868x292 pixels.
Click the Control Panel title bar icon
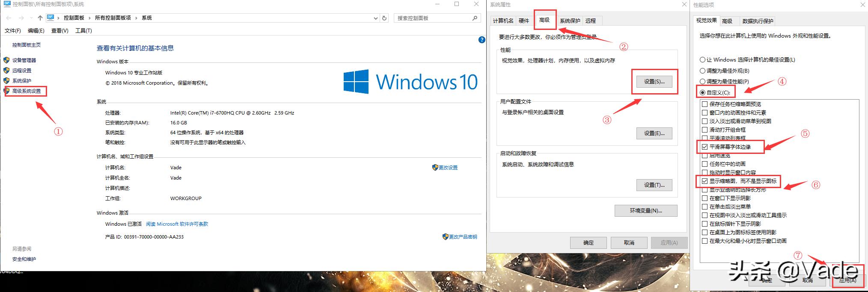7,4
